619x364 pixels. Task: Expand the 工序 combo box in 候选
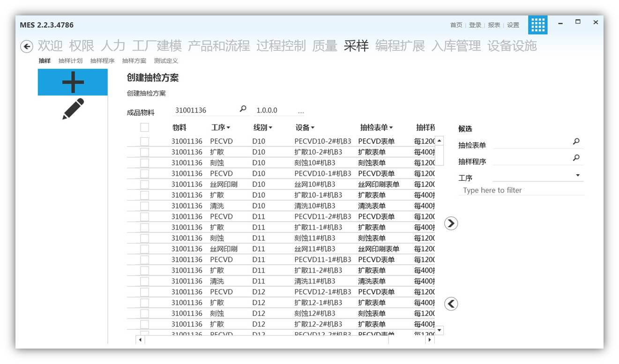pos(578,175)
